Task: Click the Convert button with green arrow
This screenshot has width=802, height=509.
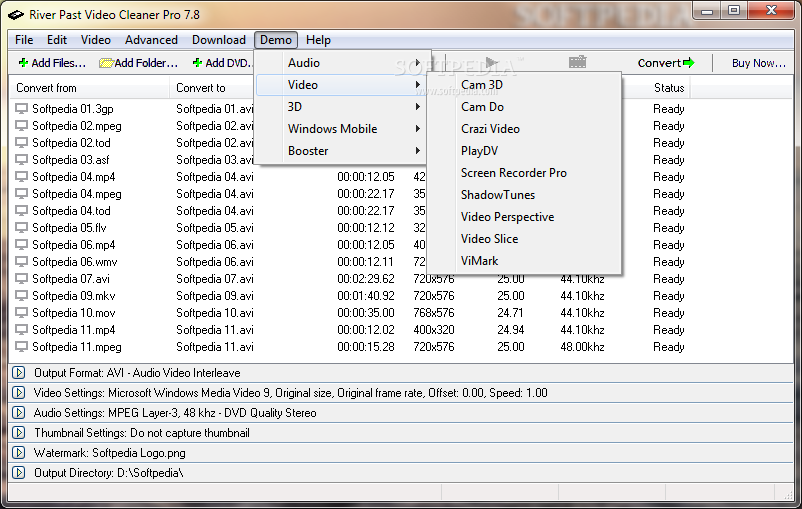Action: pos(666,63)
